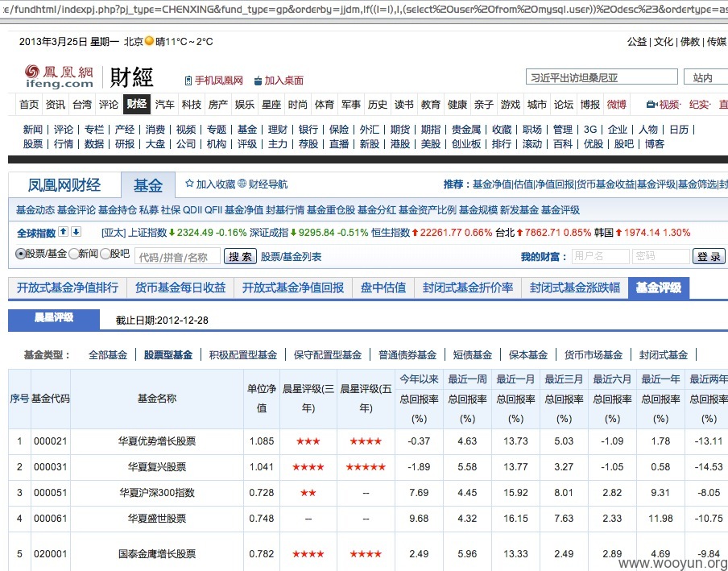The width and height of the screenshot is (728, 571).
Task: Open 财经 in main navigation
Action: 137,104
